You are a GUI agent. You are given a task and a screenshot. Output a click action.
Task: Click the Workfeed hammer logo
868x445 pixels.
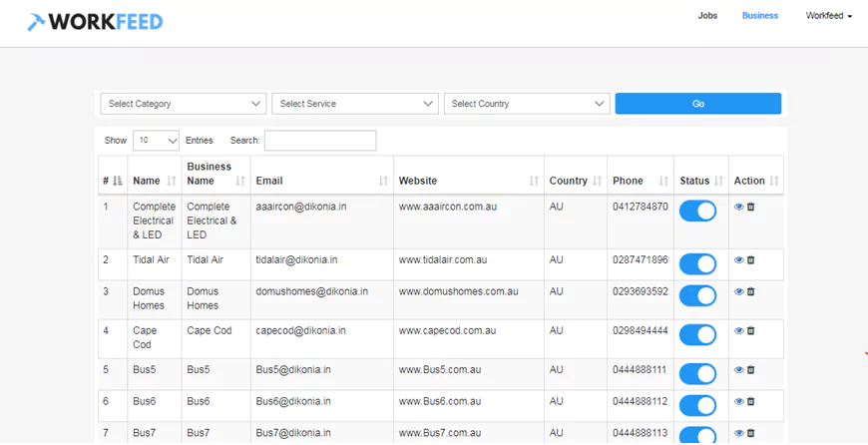coord(95,22)
